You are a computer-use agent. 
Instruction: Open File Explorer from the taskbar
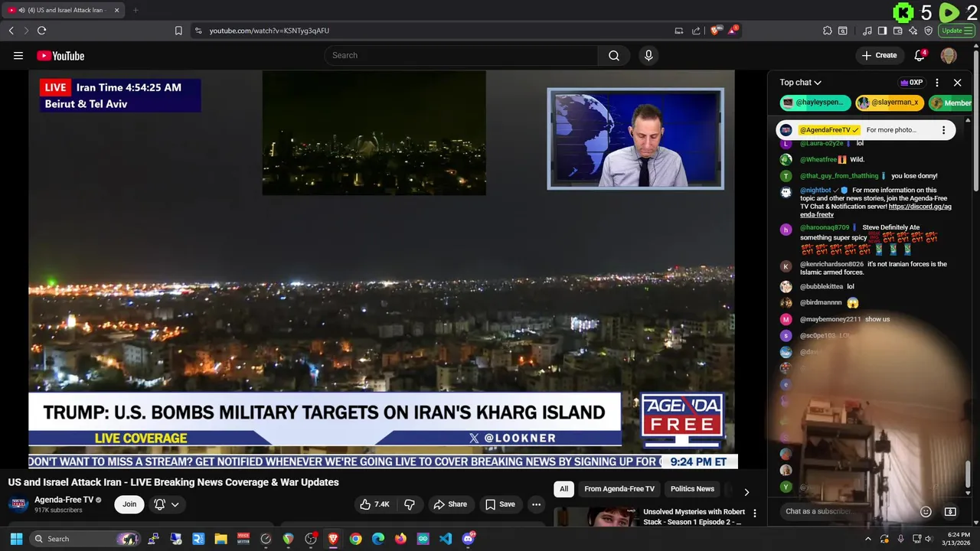click(x=220, y=539)
